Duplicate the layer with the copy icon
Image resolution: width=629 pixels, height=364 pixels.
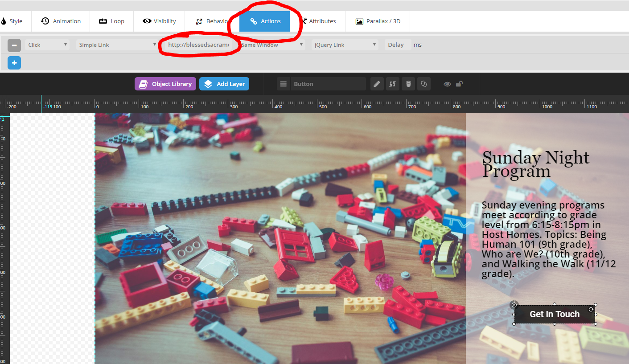coord(424,84)
